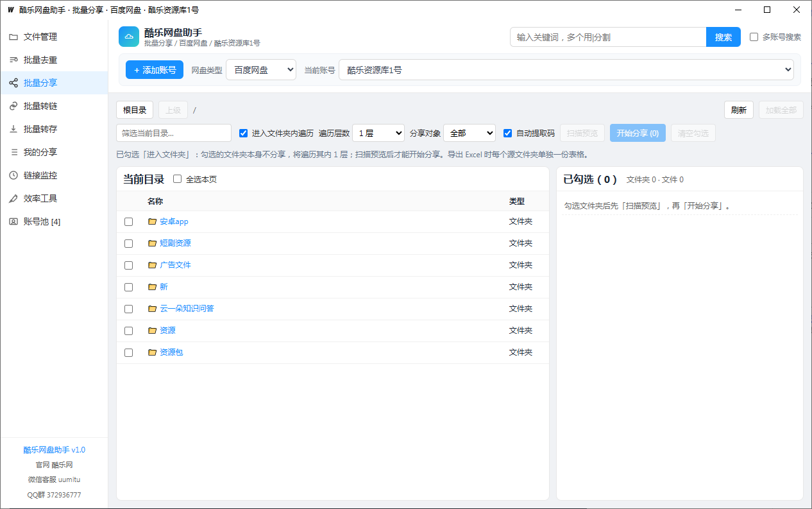This screenshot has width=812, height=509.
Task: Toggle the 多账号搜索 checkbox
Action: 754,37
